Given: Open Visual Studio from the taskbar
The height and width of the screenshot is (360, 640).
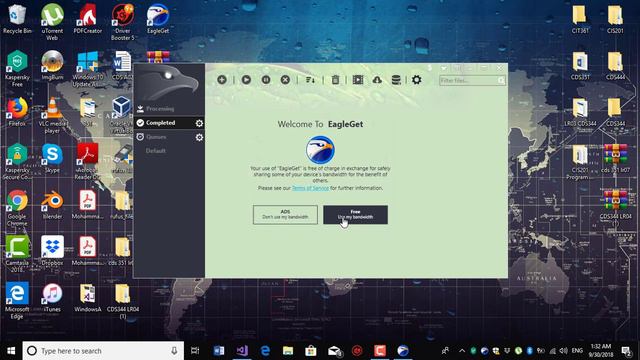Looking at the screenshot, I should coord(242,351).
